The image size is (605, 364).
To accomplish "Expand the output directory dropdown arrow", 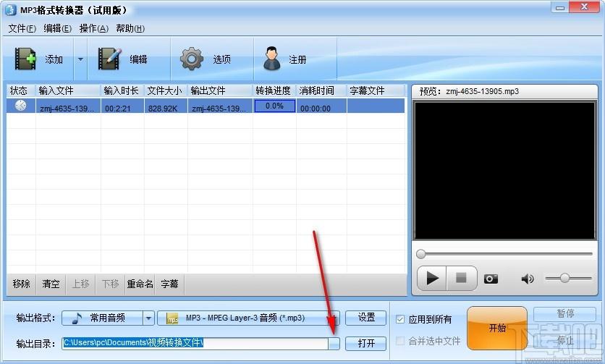I will pos(334,343).
